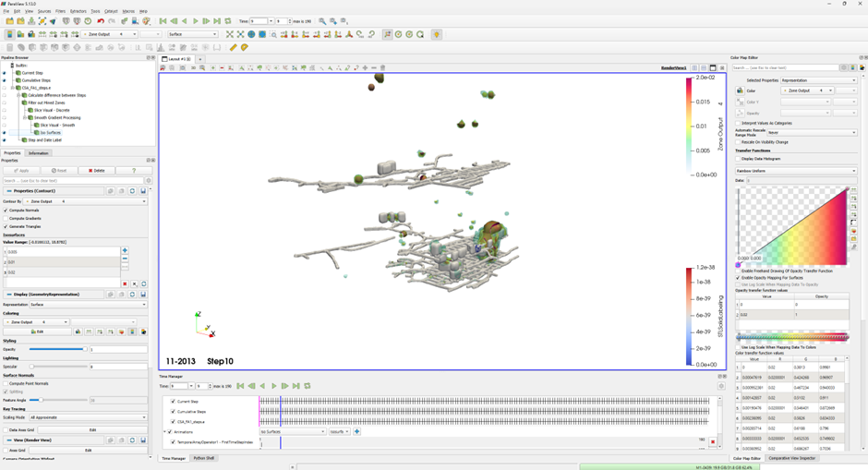The height and width of the screenshot is (470, 868).
Task: Switch to the Python Shell tab
Action: coord(204,458)
